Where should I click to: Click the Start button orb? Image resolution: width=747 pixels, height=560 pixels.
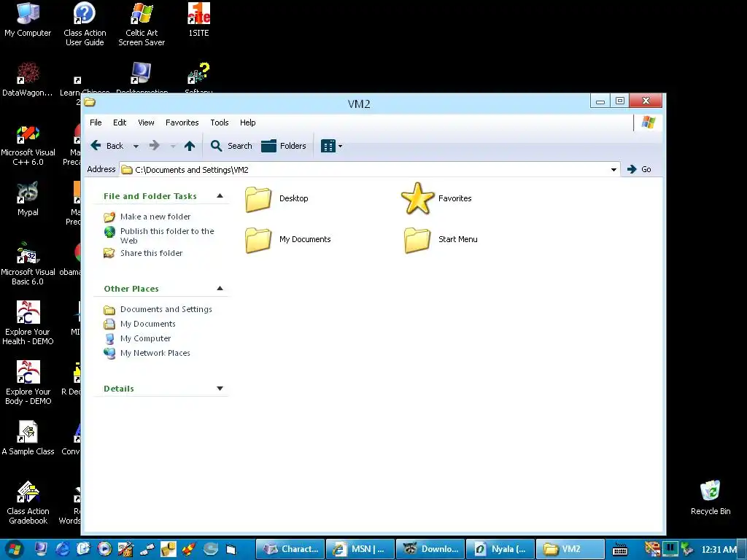(13, 549)
